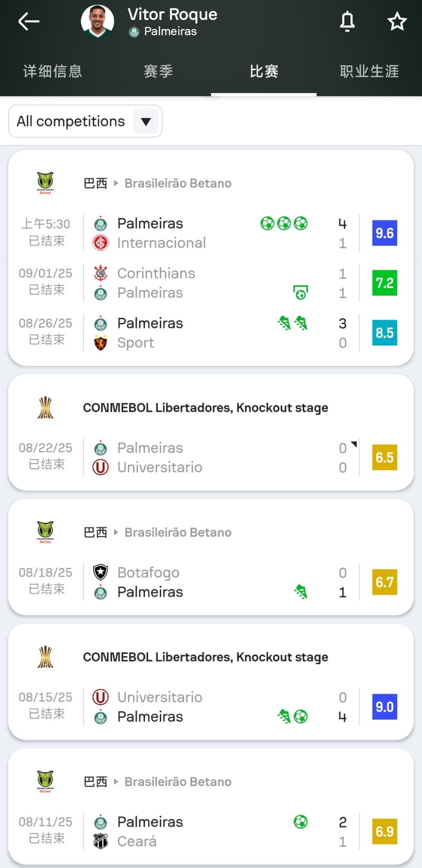Select the 9.6 rating badge
Image resolution: width=422 pixels, height=868 pixels.
(384, 233)
